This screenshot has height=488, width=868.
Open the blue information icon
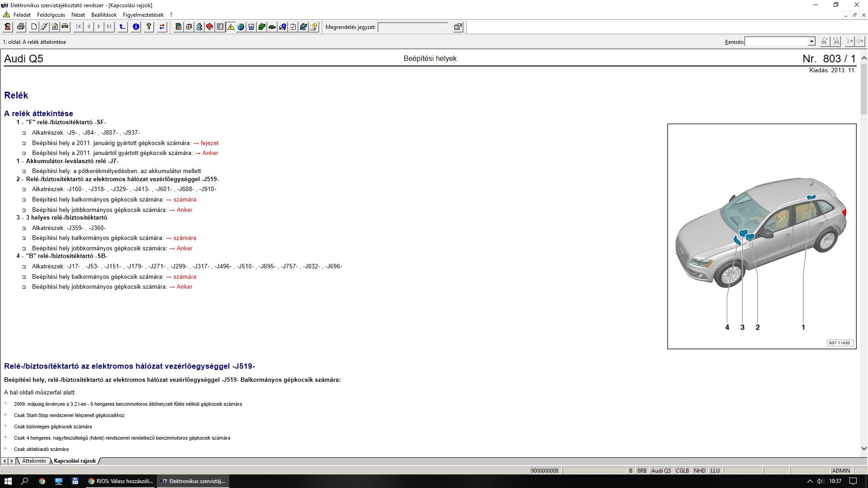point(136,27)
